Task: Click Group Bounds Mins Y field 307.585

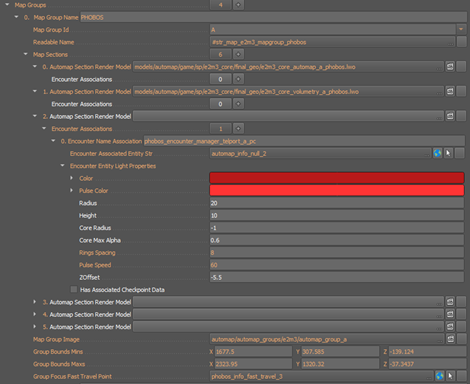Action: pyautogui.click(x=340, y=352)
